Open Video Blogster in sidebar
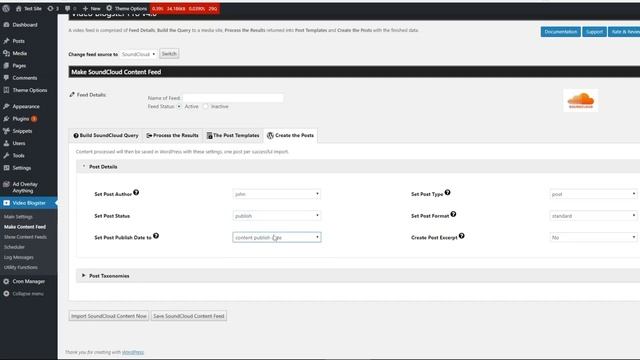The width and height of the screenshot is (640, 360). tap(29, 203)
